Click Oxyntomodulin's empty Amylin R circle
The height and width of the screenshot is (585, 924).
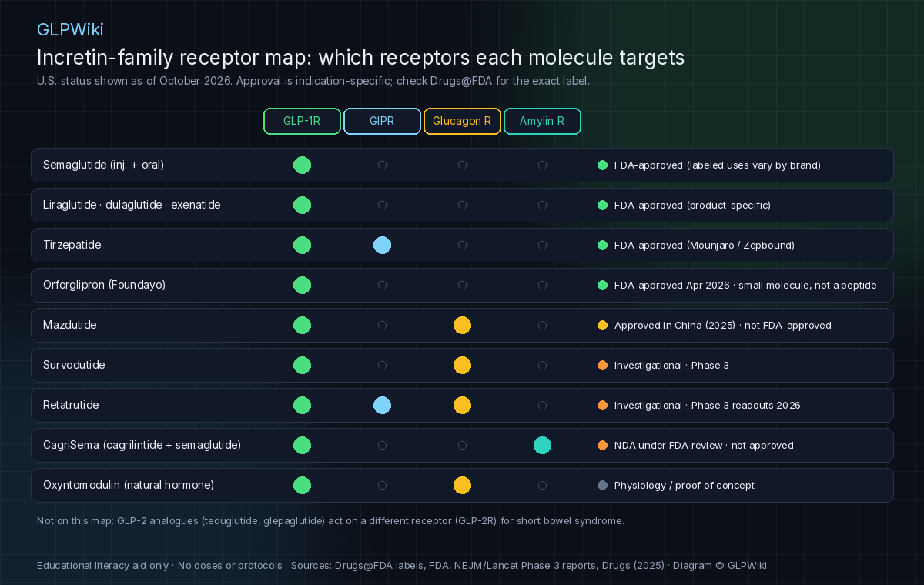[542, 485]
